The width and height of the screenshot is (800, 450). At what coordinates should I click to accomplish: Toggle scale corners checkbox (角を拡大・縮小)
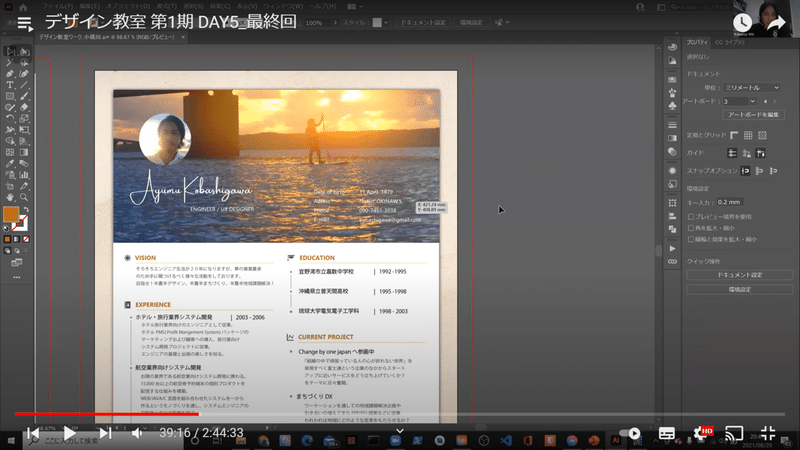coord(691,228)
